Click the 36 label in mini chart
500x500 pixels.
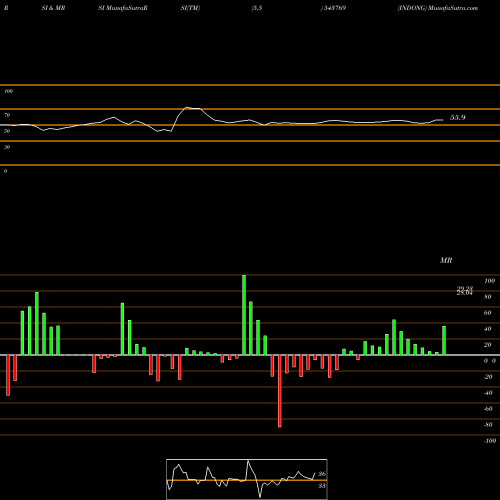[x=322, y=474]
